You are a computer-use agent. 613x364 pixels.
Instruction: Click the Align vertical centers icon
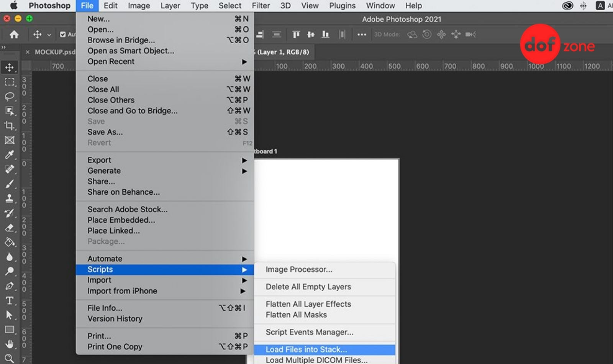[x=311, y=34]
